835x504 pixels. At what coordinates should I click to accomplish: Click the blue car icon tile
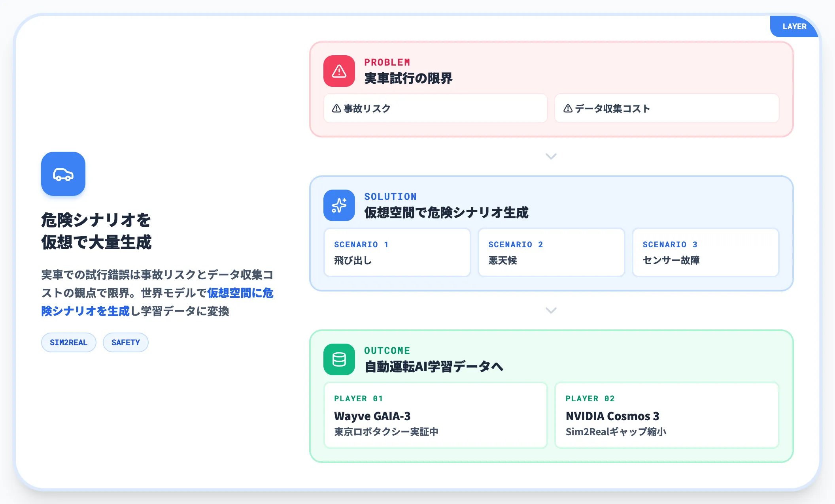63,174
